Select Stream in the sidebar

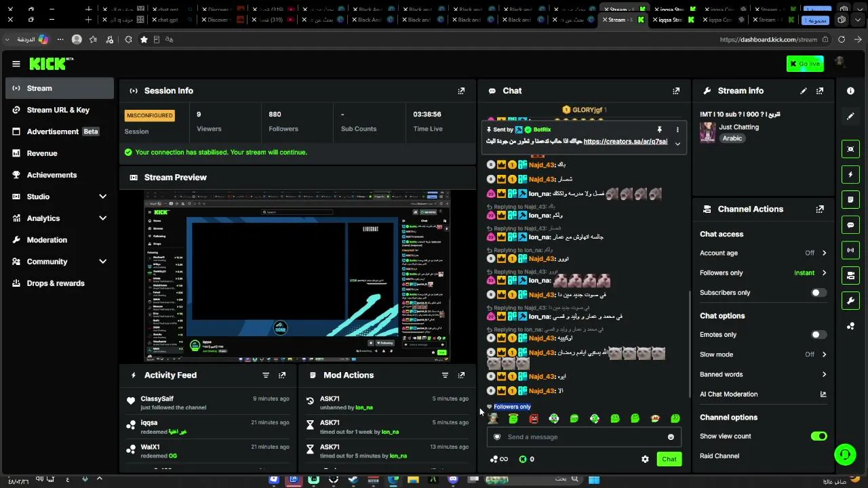[60, 88]
